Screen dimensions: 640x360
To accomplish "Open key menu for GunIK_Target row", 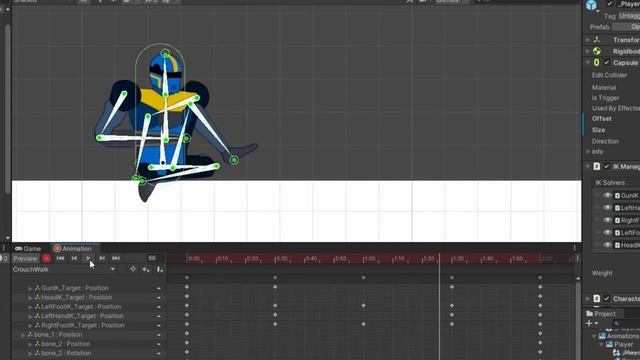I will [x=159, y=288].
